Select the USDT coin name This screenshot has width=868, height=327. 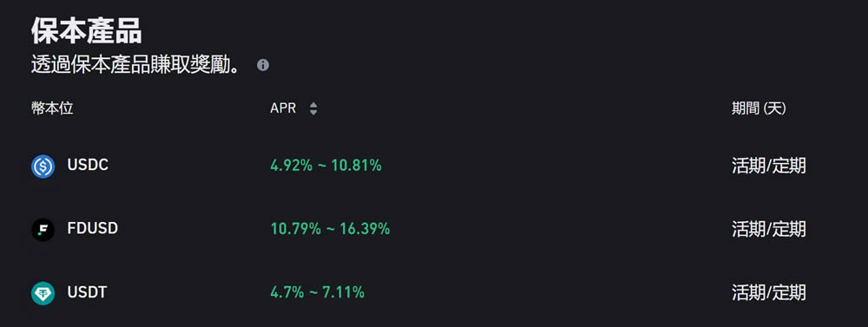click(x=87, y=292)
